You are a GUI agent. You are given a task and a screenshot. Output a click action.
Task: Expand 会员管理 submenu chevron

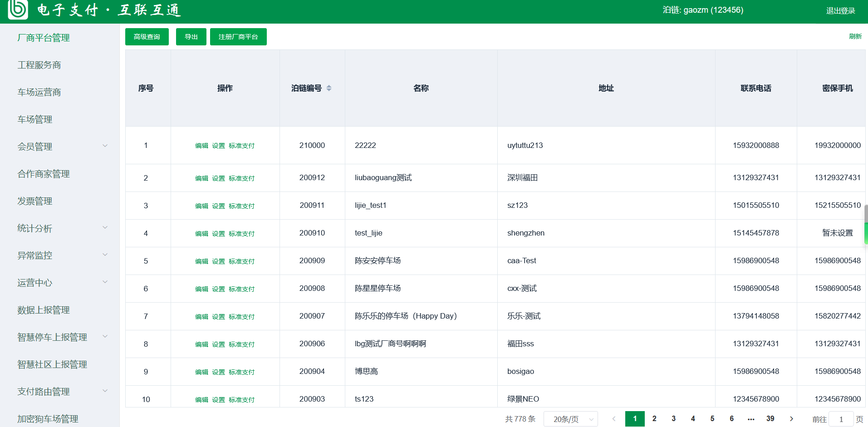click(x=105, y=146)
